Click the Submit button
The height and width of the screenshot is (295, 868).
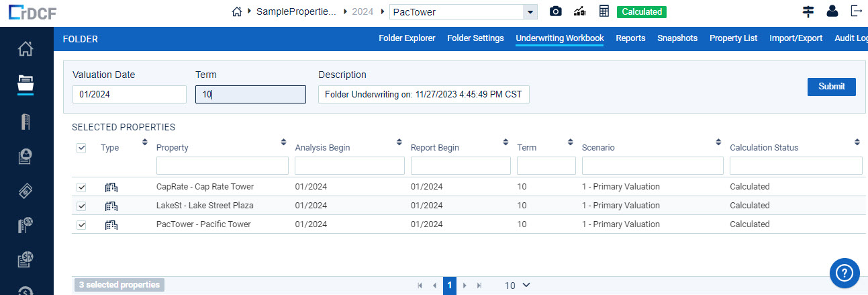pos(832,87)
